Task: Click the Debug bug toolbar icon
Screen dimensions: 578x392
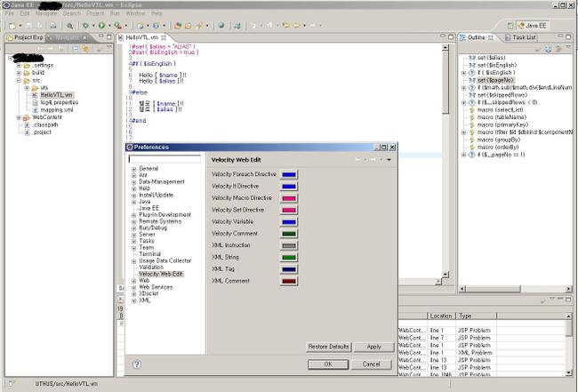Action: [85, 26]
